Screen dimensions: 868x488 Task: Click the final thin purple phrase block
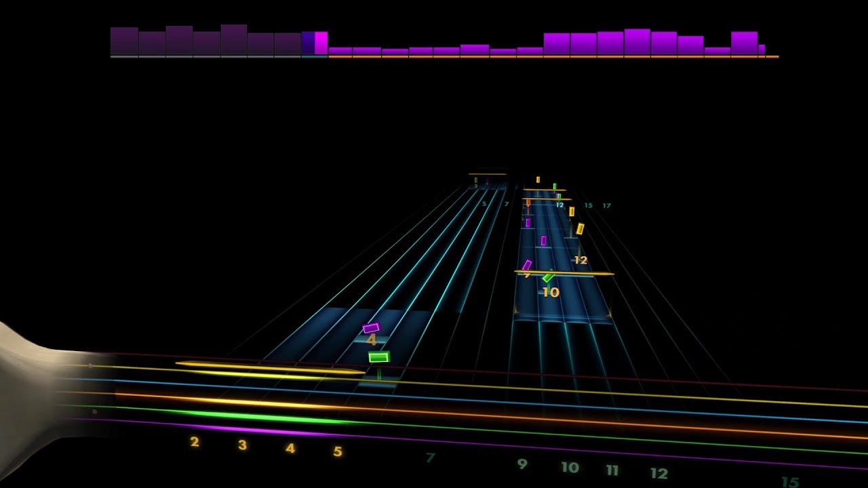(x=762, y=49)
